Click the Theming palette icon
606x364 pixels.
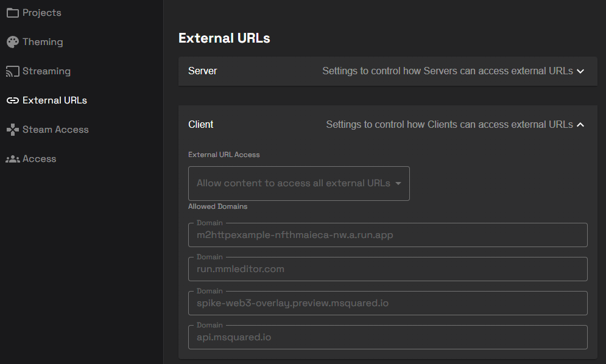pyautogui.click(x=12, y=42)
